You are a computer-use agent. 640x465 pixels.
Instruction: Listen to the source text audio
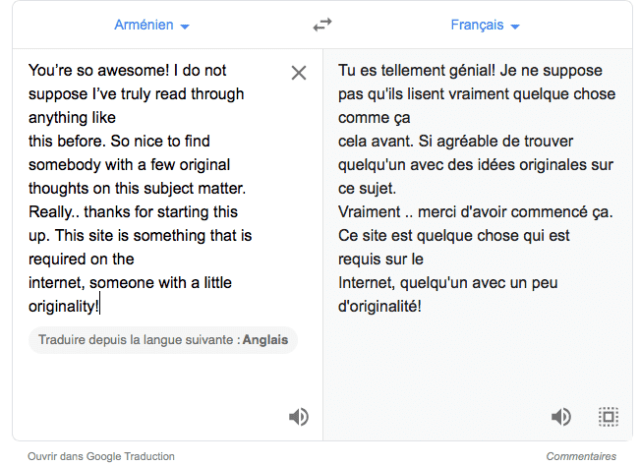[298, 417]
